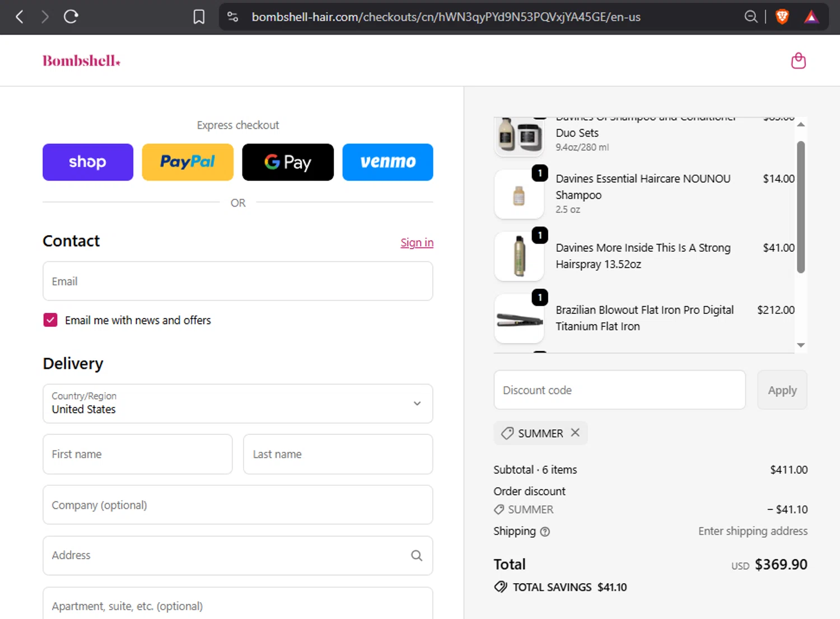
Task: Go forward with the browser forward arrow
Action: 45,17
